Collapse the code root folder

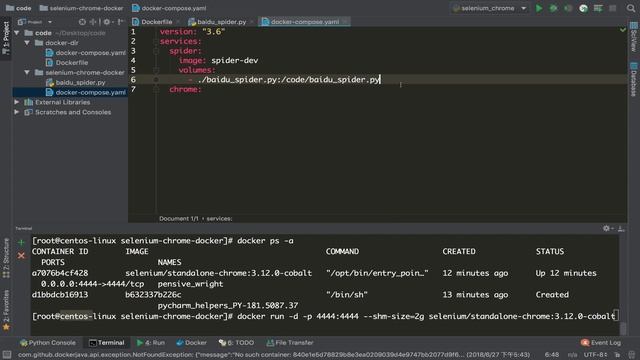click(x=17, y=33)
